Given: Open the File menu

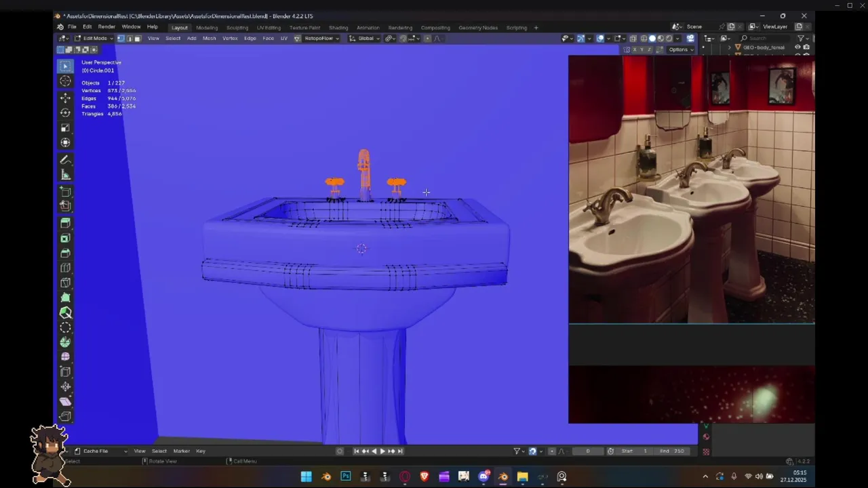Looking at the screenshot, I should [72, 27].
